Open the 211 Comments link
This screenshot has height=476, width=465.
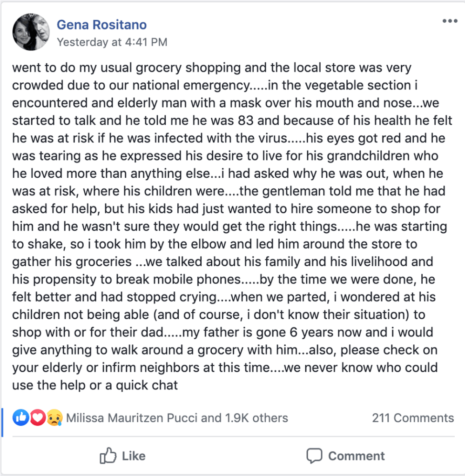(x=412, y=418)
